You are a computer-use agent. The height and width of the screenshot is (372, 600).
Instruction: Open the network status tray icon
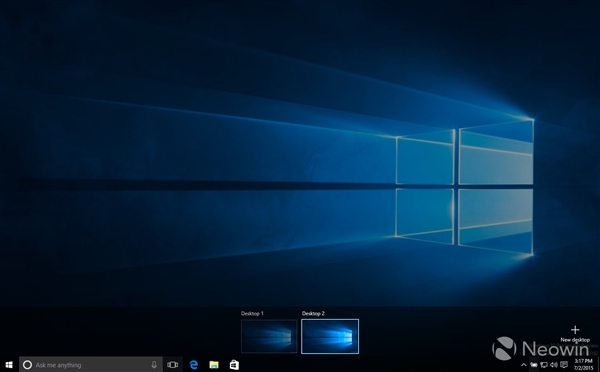click(544, 365)
